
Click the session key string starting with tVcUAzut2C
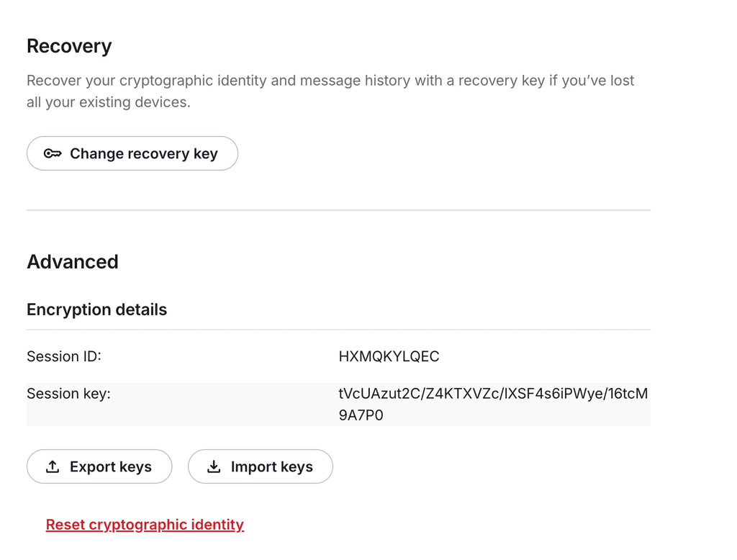tap(493, 394)
